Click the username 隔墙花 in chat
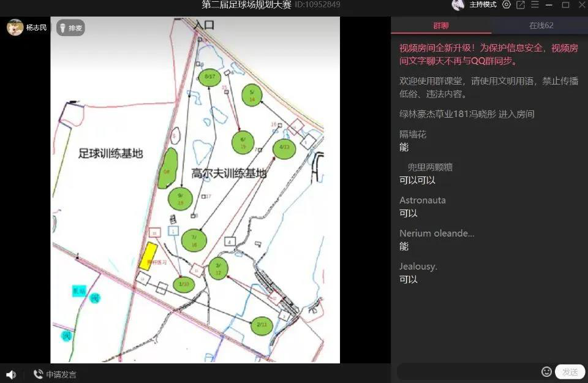This screenshot has height=383, width=588. [x=413, y=134]
